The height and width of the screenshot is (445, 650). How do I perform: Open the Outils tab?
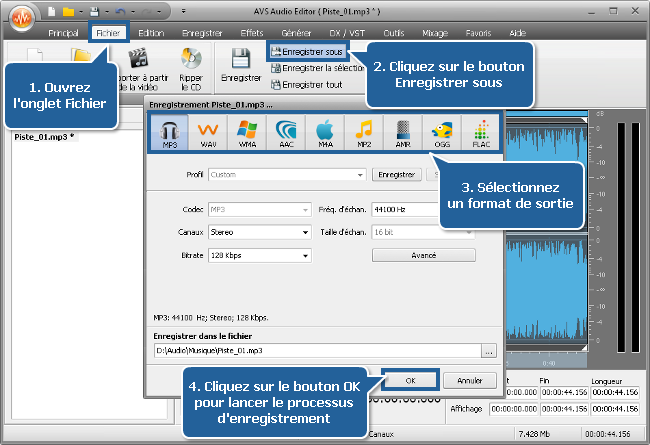pos(393,33)
